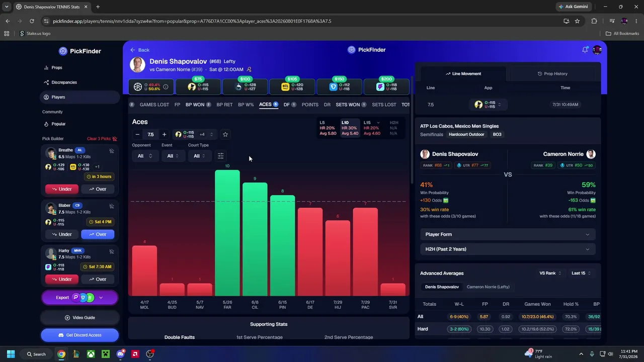Image resolution: width=644 pixels, height=362 pixels.
Task: Open the Court Type filter dropdown
Action: 199,156
